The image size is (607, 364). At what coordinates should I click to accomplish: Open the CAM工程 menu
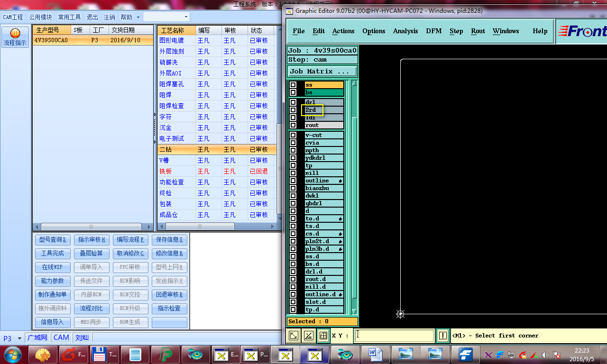[13, 17]
